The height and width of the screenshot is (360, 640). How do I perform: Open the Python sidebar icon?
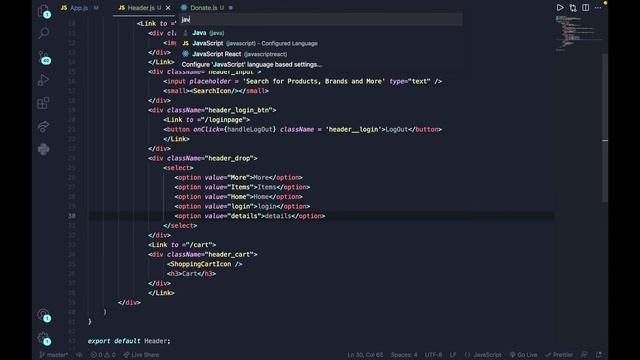point(43,149)
